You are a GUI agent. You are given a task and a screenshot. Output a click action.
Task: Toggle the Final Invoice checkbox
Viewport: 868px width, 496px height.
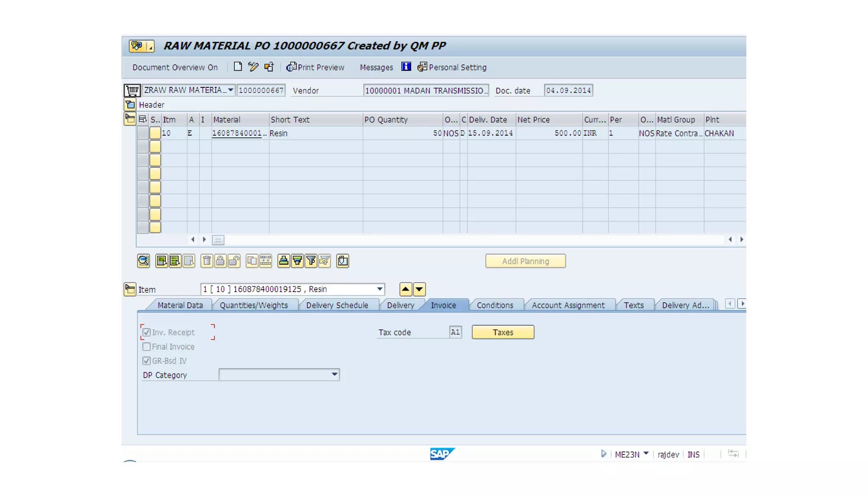(x=147, y=347)
